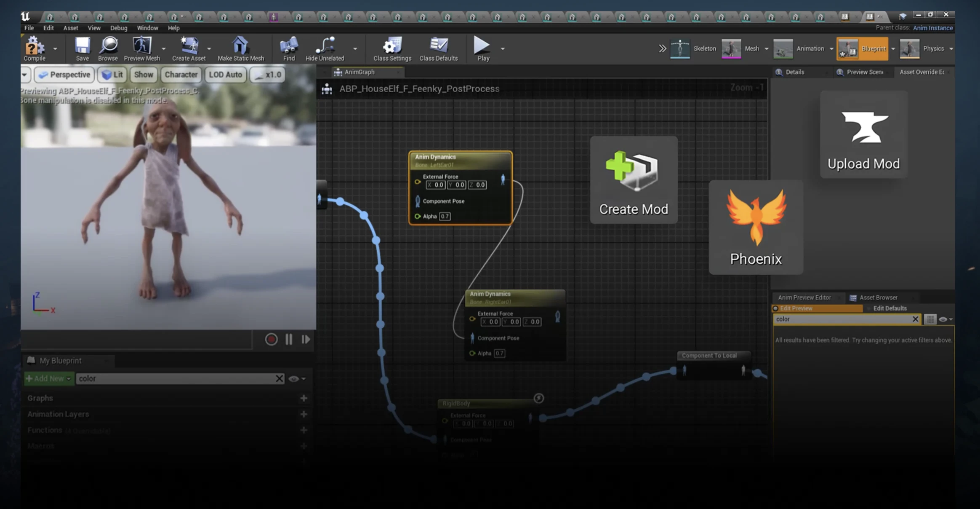The width and height of the screenshot is (980, 509).
Task: Switch to the Asset Browser tab
Action: [878, 297]
